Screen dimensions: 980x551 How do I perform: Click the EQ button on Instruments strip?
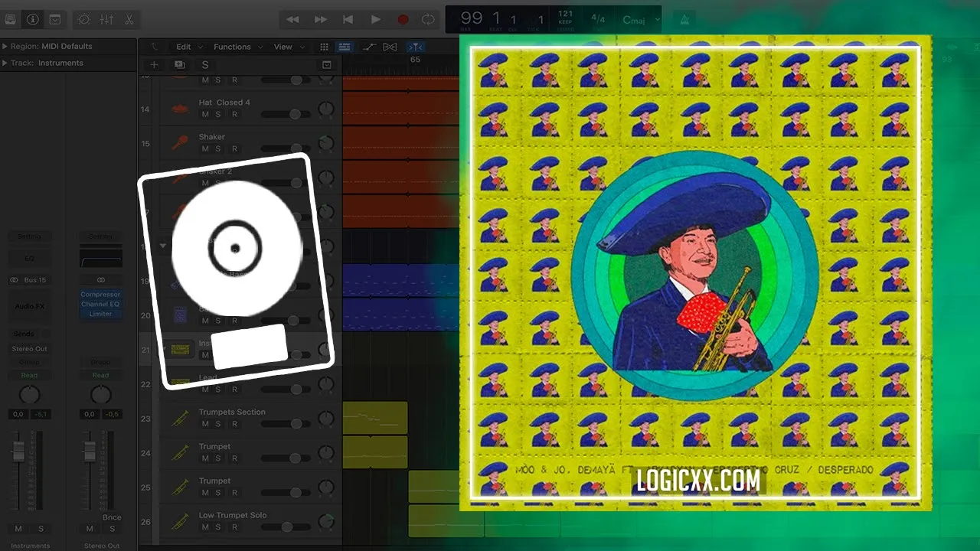click(x=30, y=259)
